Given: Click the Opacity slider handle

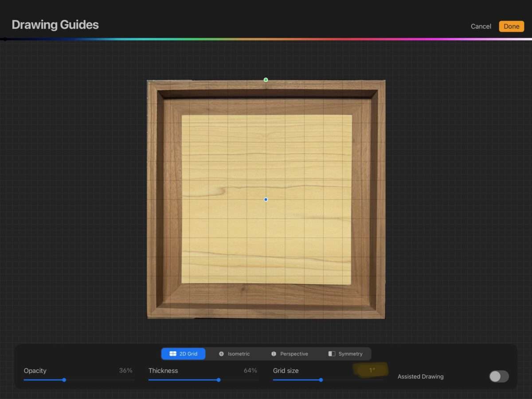Looking at the screenshot, I should click(64, 380).
